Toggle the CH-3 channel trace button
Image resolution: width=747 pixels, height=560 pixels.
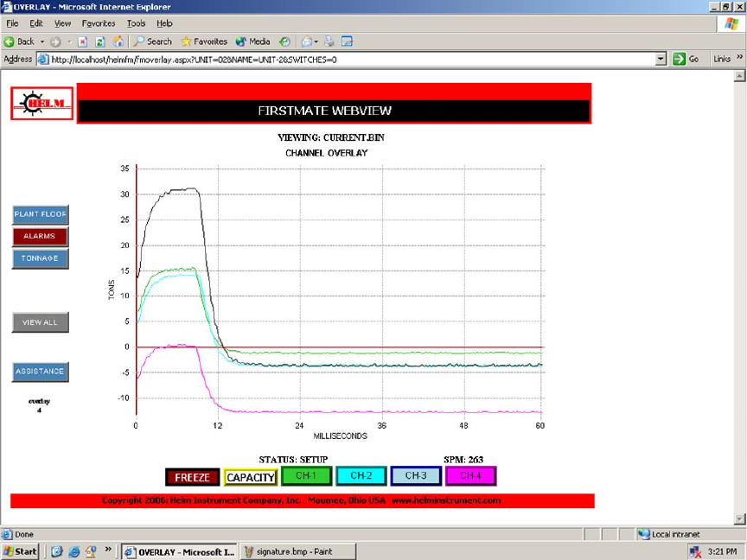point(416,475)
